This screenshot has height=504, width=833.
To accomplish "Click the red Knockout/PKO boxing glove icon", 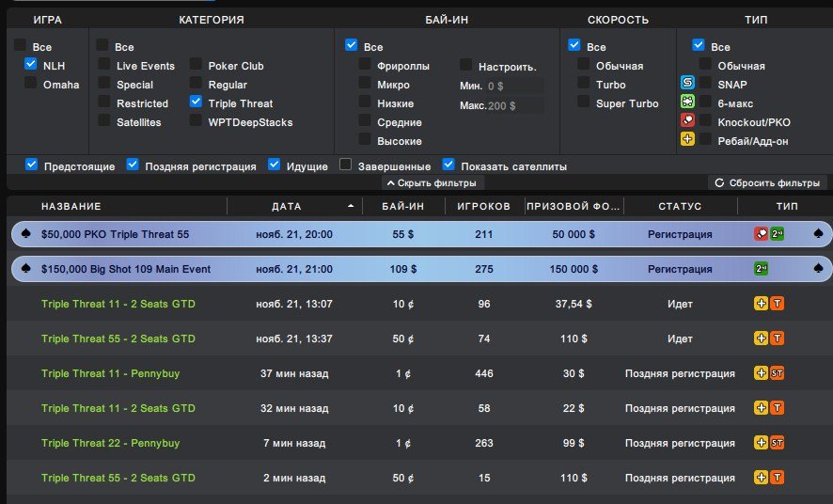I will click(x=687, y=121).
